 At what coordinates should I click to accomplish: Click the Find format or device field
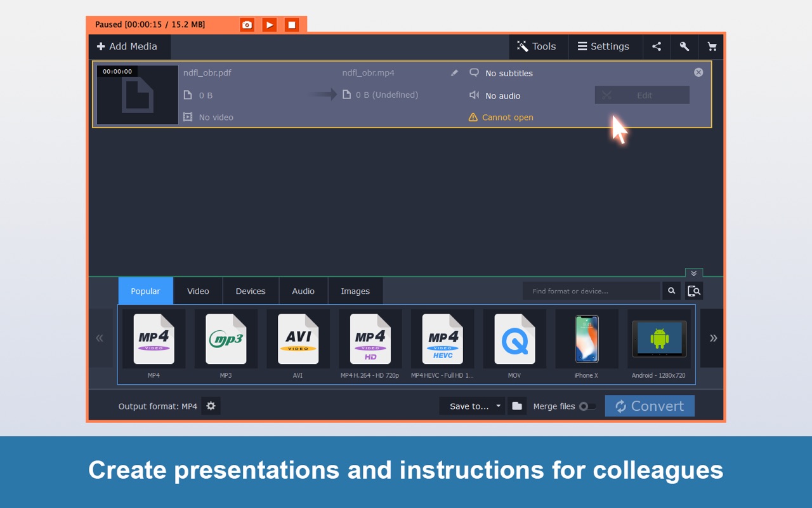591,291
